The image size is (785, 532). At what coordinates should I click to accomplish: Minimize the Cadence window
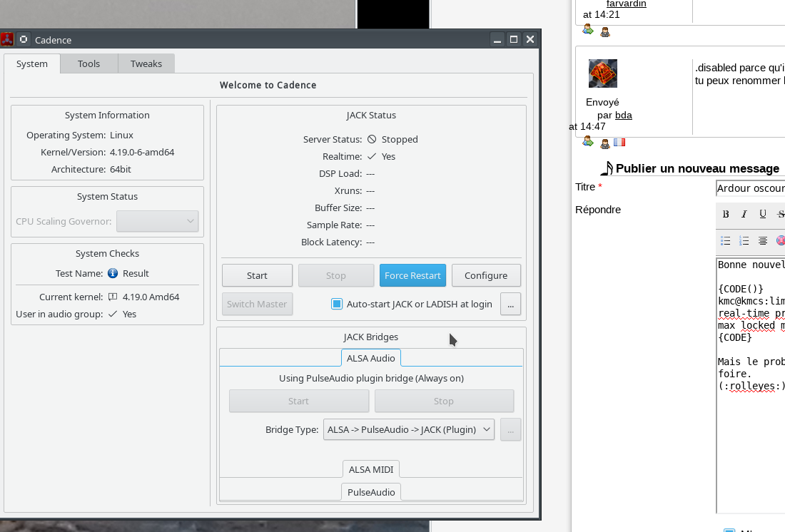[497, 39]
